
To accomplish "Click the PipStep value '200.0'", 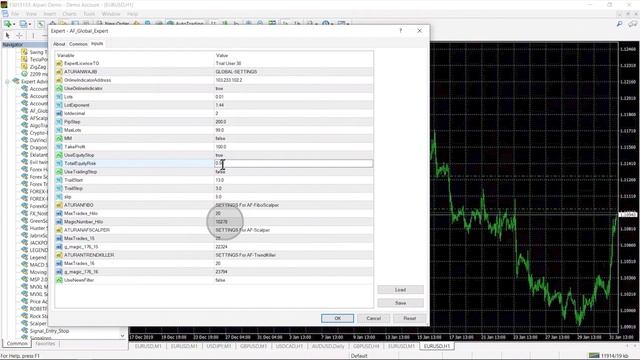I will (x=221, y=122).
